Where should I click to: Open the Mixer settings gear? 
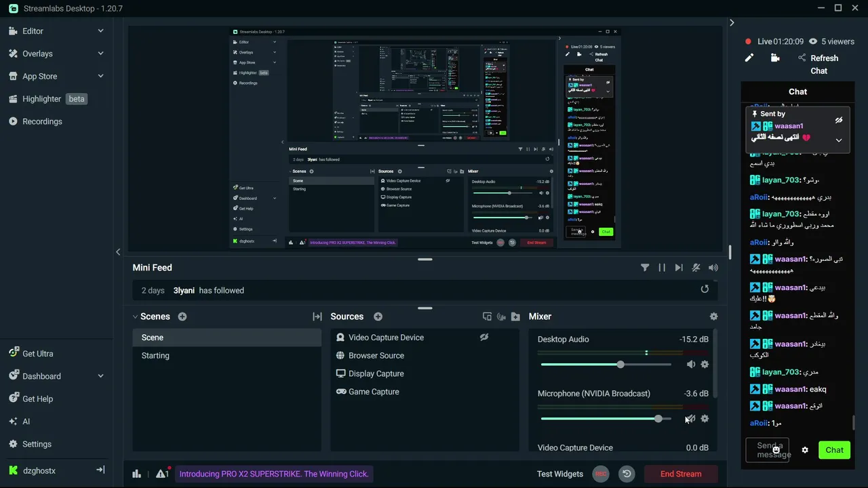[713, 317]
